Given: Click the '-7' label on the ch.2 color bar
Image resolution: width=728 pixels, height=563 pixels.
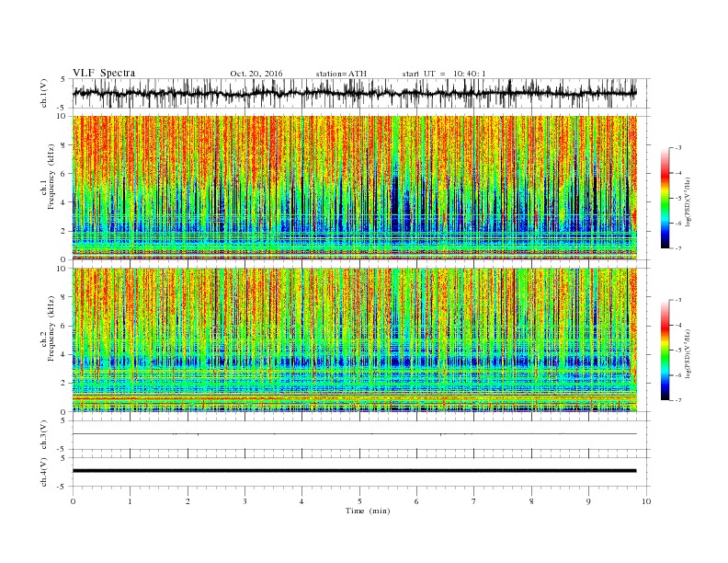Looking at the screenshot, I should [678, 400].
